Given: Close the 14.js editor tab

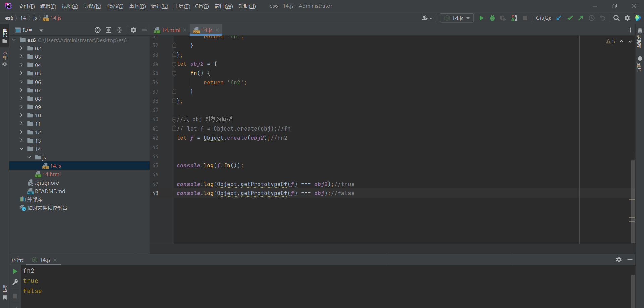Looking at the screenshot, I should 217,30.
